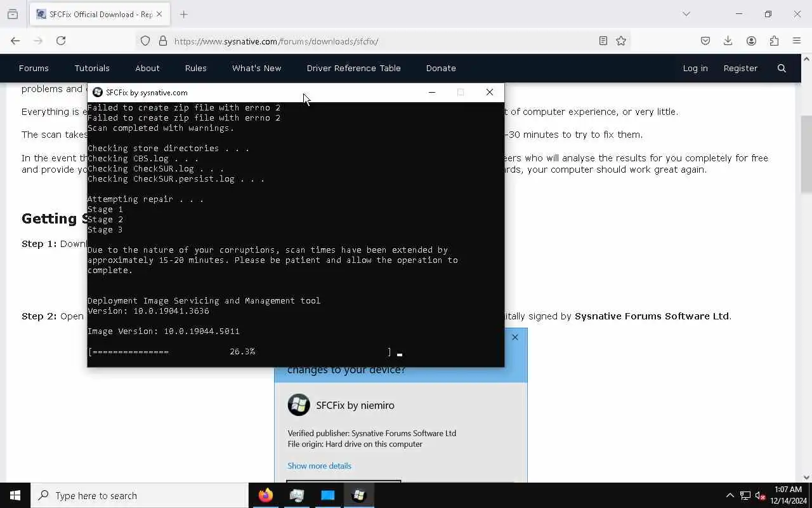Open the clock showing 1:07 AM

(787, 495)
